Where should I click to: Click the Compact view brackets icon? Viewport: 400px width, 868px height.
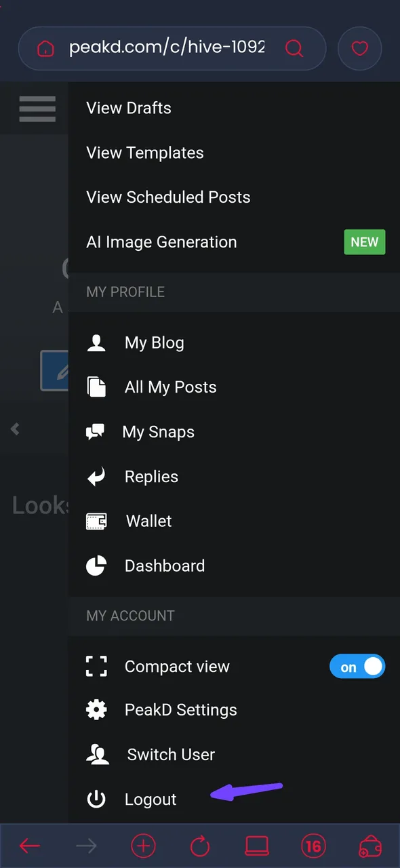pyautogui.click(x=96, y=667)
